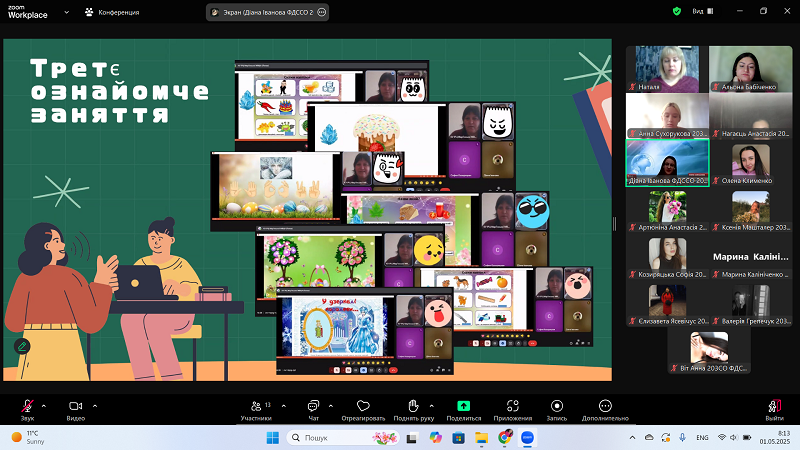Expand chat options arrow
800x450 pixels.
[x=331, y=406]
